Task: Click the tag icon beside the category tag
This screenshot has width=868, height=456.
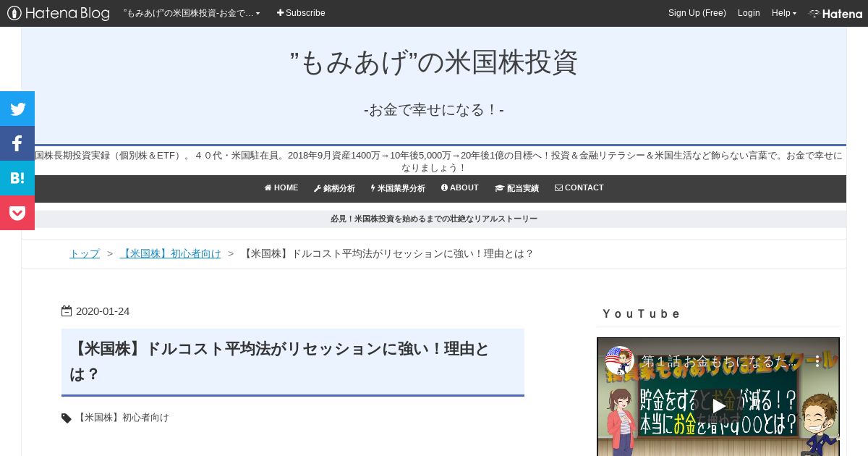Action: (x=67, y=418)
